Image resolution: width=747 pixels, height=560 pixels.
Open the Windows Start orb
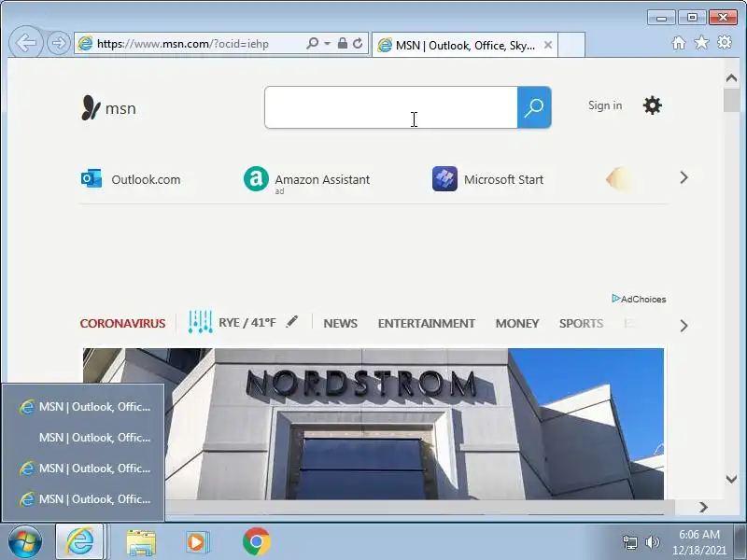[25, 542]
